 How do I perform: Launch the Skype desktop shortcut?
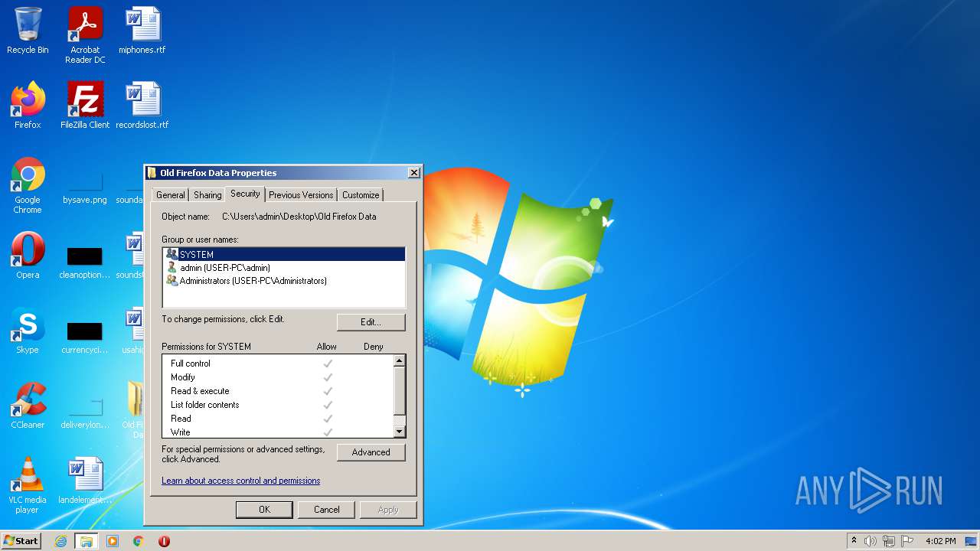click(28, 331)
